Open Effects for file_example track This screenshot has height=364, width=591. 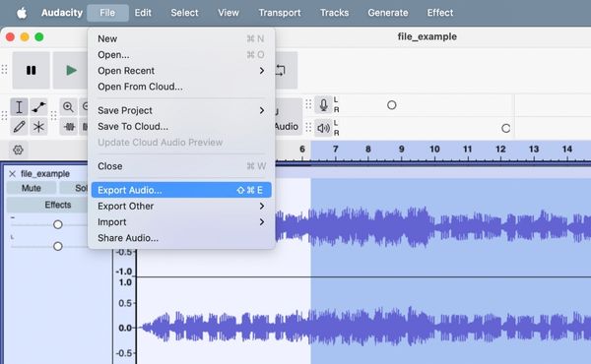click(58, 205)
